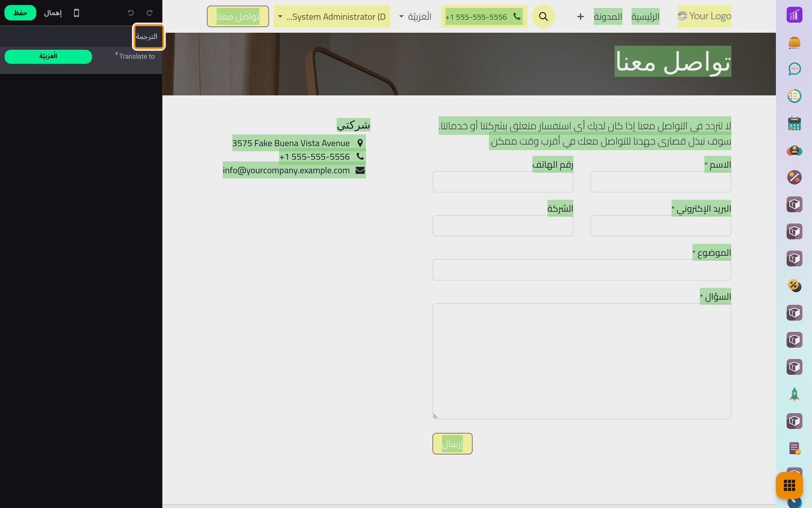Open the orange apps grid launcher
The height and width of the screenshot is (508, 812).
pyautogui.click(x=789, y=485)
